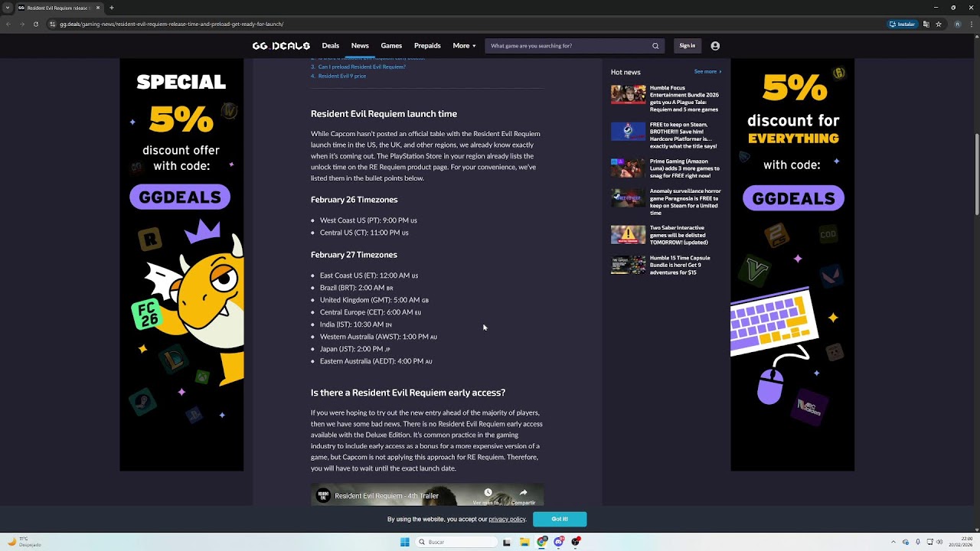Select the 'Japan (JST): 2:00 PM' line
Viewport: 980px width, 551px height.
pyautogui.click(x=355, y=349)
